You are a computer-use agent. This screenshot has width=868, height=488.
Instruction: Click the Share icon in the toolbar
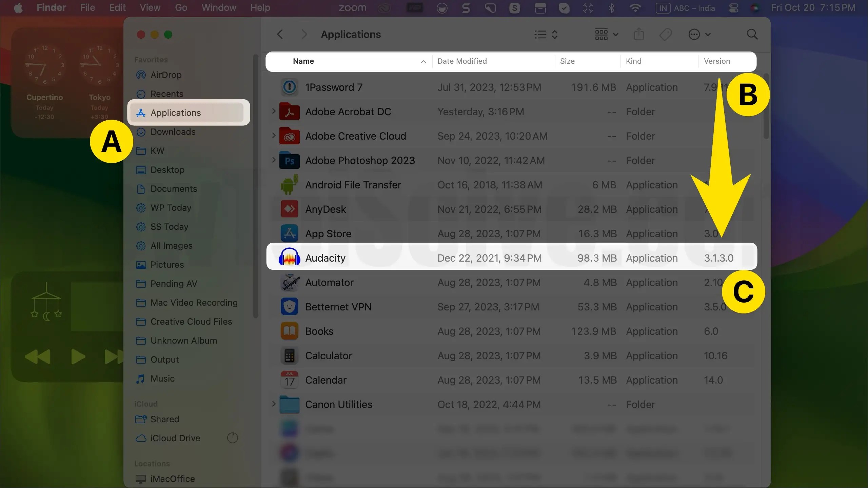[638, 34]
